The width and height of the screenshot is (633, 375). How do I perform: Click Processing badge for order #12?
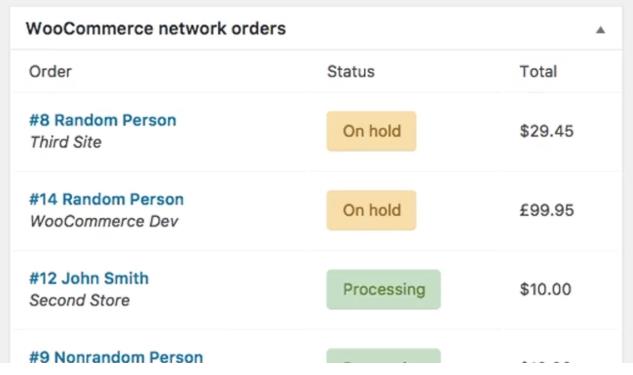[x=384, y=289]
